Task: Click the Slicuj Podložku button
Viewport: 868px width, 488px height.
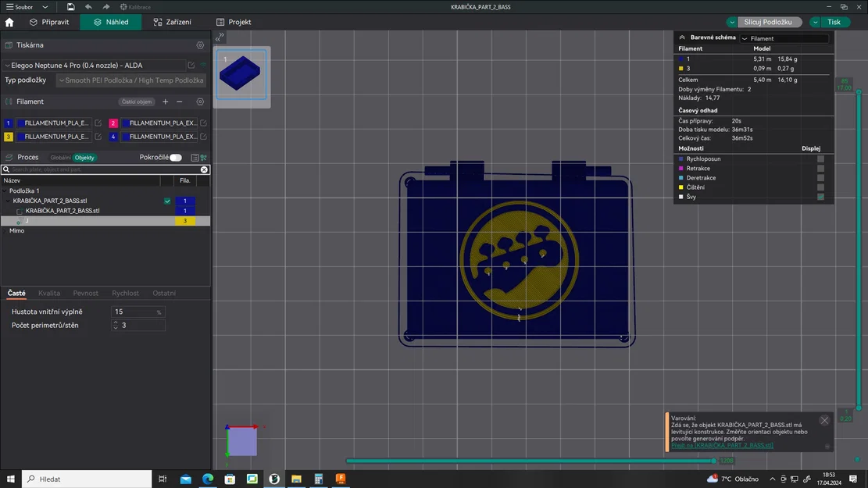Action: (x=769, y=22)
